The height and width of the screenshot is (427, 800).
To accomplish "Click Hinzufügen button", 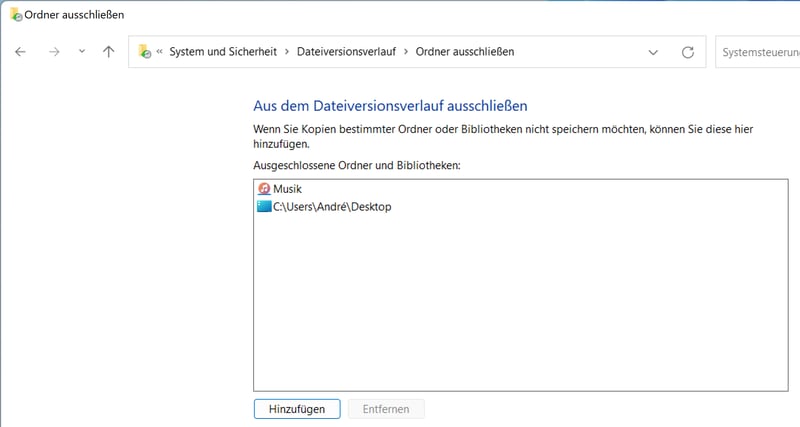I will click(x=297, y=409).
